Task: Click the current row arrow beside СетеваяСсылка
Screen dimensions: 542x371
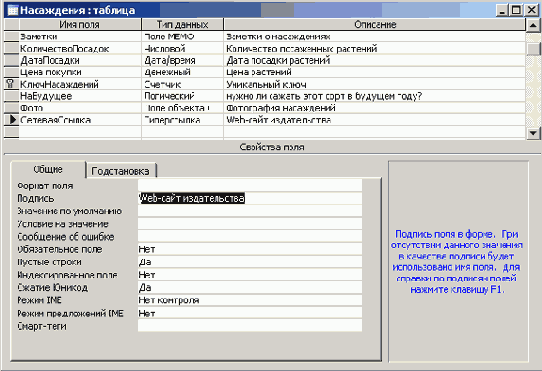Action: click(x=12, y=120)
